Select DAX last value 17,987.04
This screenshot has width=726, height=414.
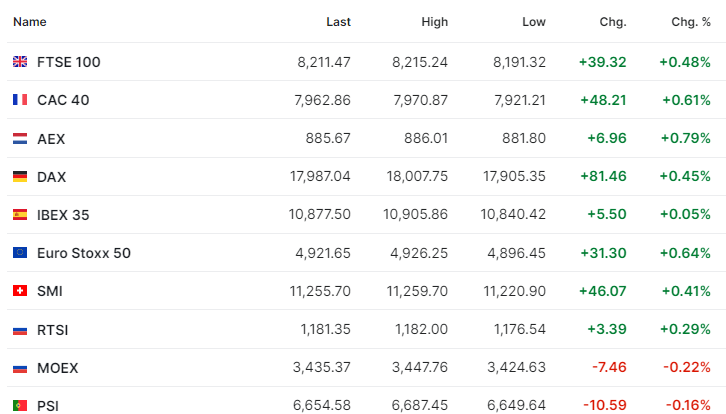point(320,176)
